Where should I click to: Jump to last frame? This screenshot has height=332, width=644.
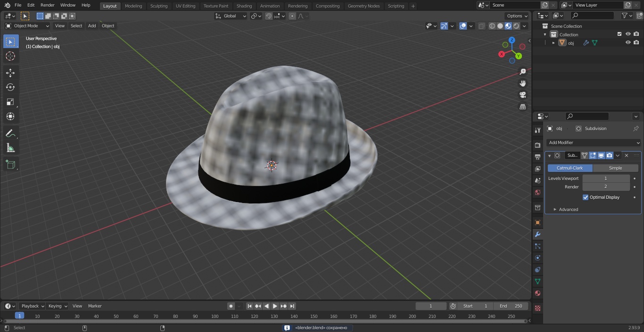click(x=292, y=306)
